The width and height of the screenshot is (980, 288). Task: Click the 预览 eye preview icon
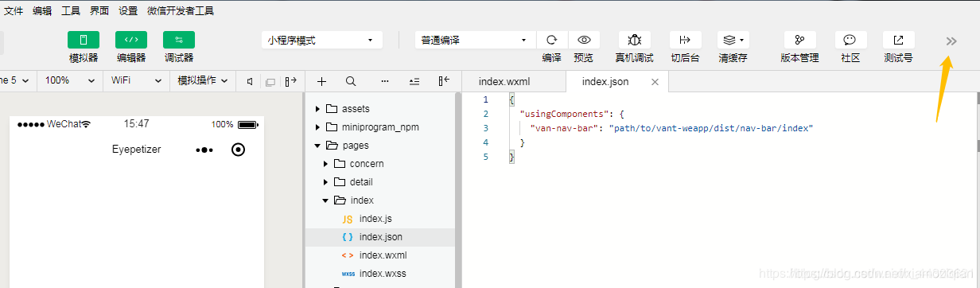pyautogui.click(x=584, y=40)
